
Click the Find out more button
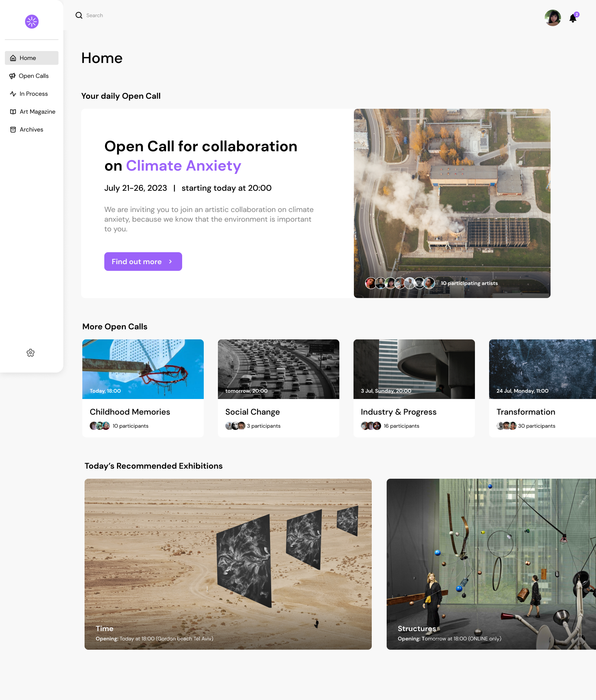pos(143,262)
